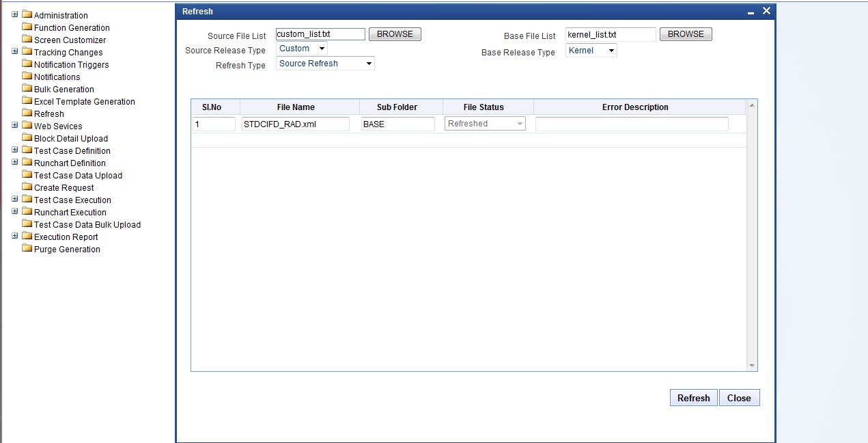
Task: Click the Web Sevices folder icon
Action: pyautogui.click(x=27, y=125)
